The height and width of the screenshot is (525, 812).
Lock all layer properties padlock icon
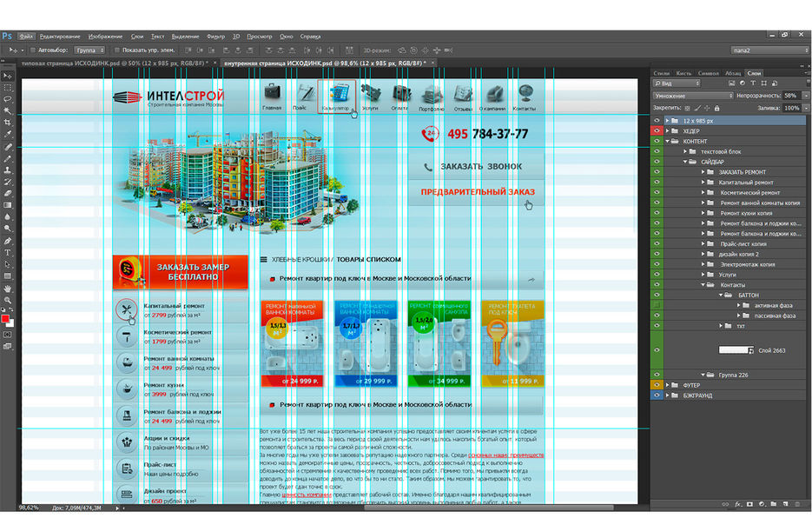point(717,109)
